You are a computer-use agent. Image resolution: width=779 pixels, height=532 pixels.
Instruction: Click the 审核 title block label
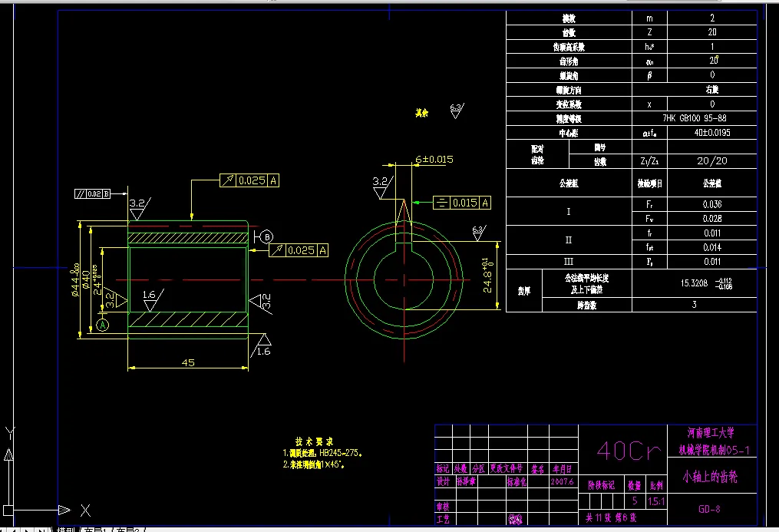click(443, 506)
